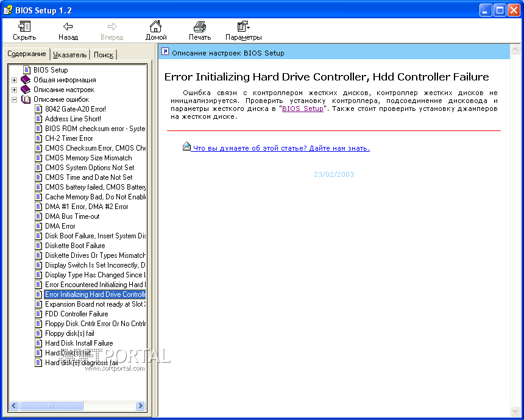Click the page icon of DMA Bus Time-out

(38, 216)
